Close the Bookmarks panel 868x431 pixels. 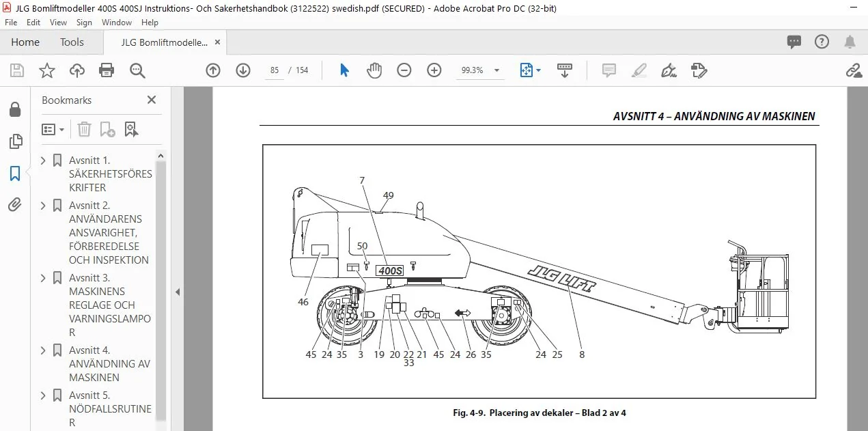[x=152, y=100]
